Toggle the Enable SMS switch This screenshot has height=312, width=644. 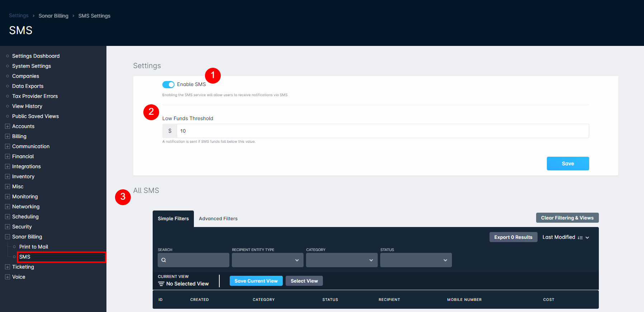[168, 84]
